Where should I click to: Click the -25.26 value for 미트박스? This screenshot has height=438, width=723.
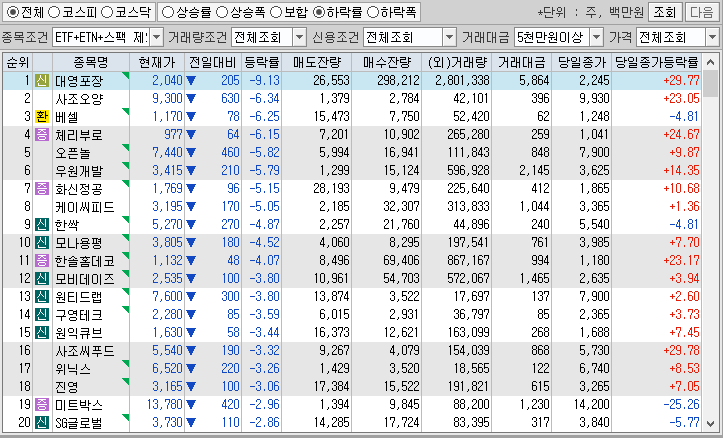tap(682, 404)
